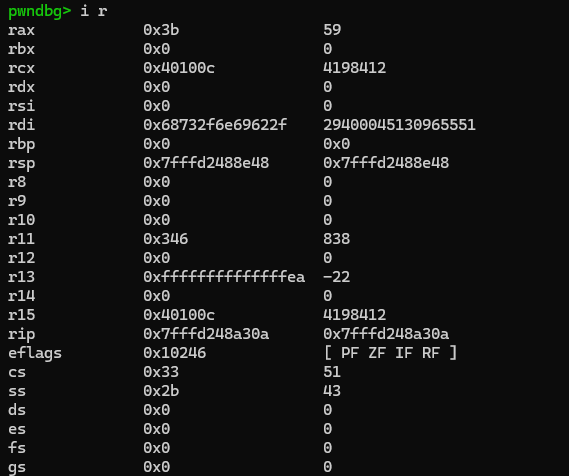Click r13 value 0xffffffffffffffea
This screenshot has height=476, width=569.
pyautogui.click(x=224, y=277)
